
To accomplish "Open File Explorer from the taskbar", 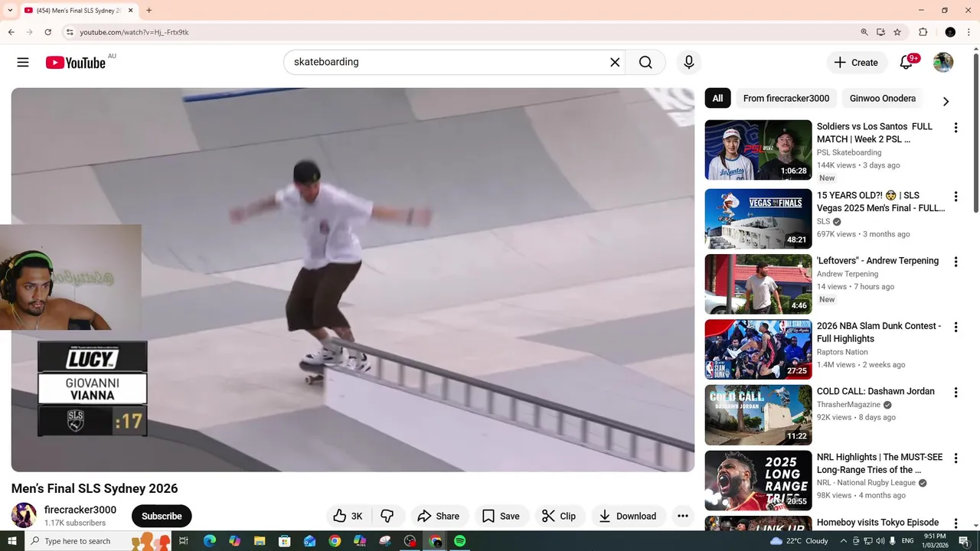I will click(260, 541).
